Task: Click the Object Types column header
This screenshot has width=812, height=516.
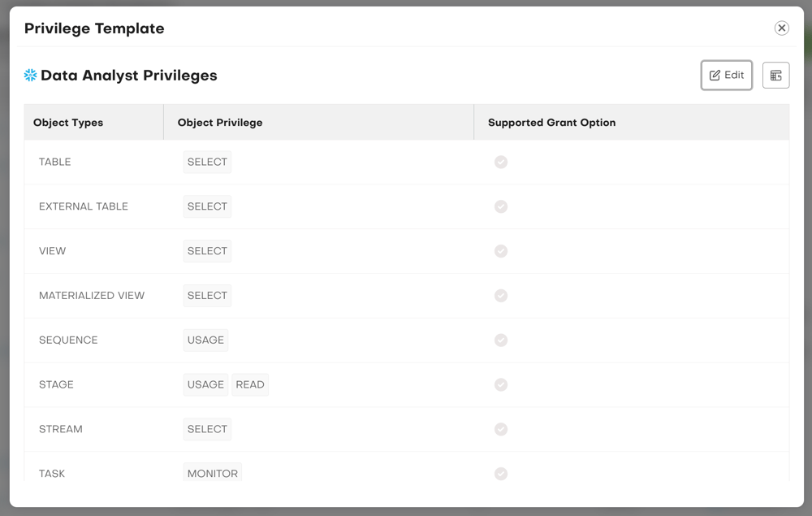Action: point(68,123)
